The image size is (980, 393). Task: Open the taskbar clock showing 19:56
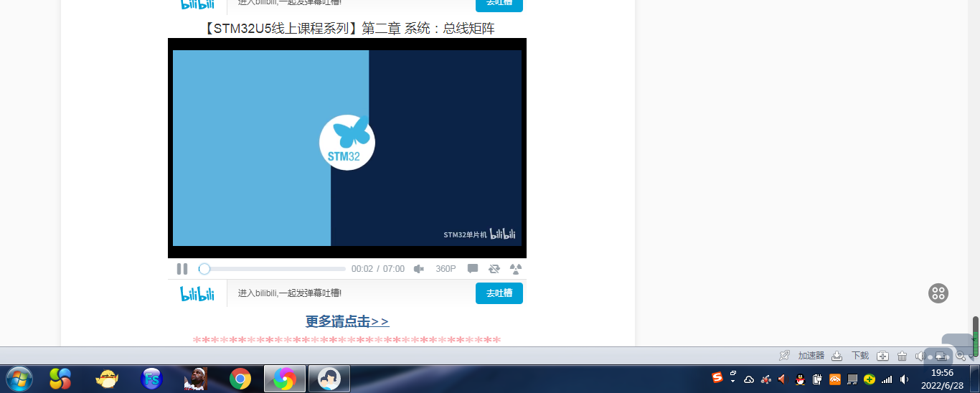point(942,379)
